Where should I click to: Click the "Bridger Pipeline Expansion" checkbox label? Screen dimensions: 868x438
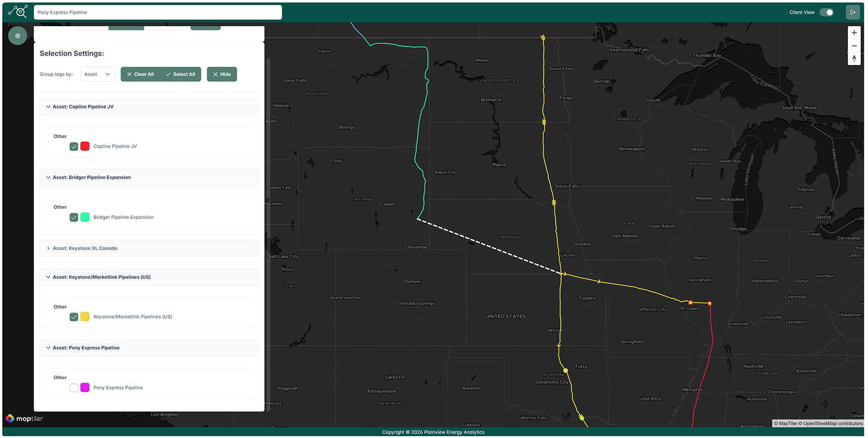tap(123, 217)
